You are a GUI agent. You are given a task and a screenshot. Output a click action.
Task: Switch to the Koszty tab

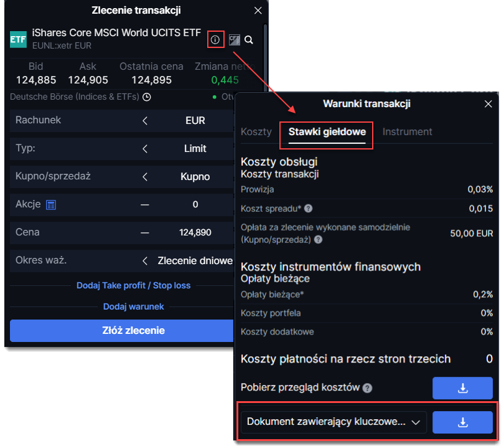[x=256, y=131]
